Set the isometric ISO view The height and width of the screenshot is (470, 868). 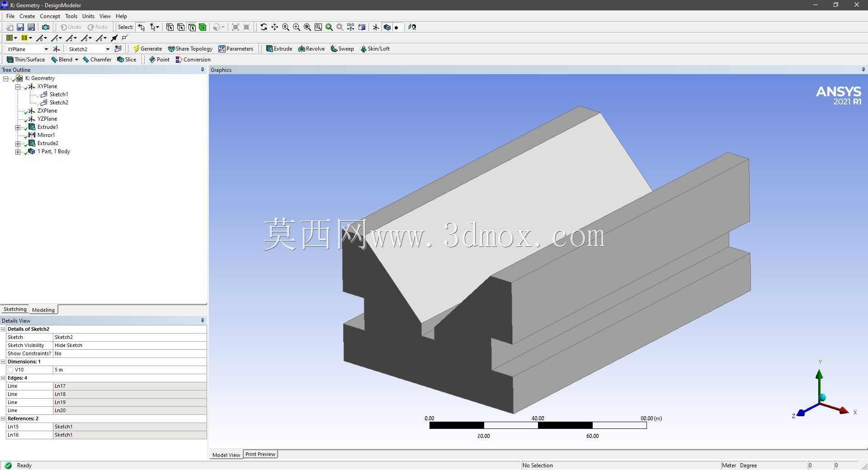coord(351,27)
